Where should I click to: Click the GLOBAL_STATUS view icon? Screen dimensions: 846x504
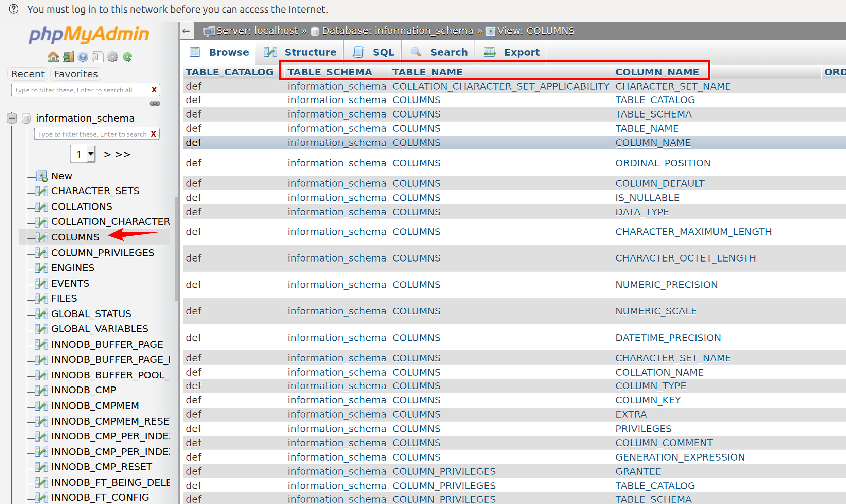pos(41,314)
